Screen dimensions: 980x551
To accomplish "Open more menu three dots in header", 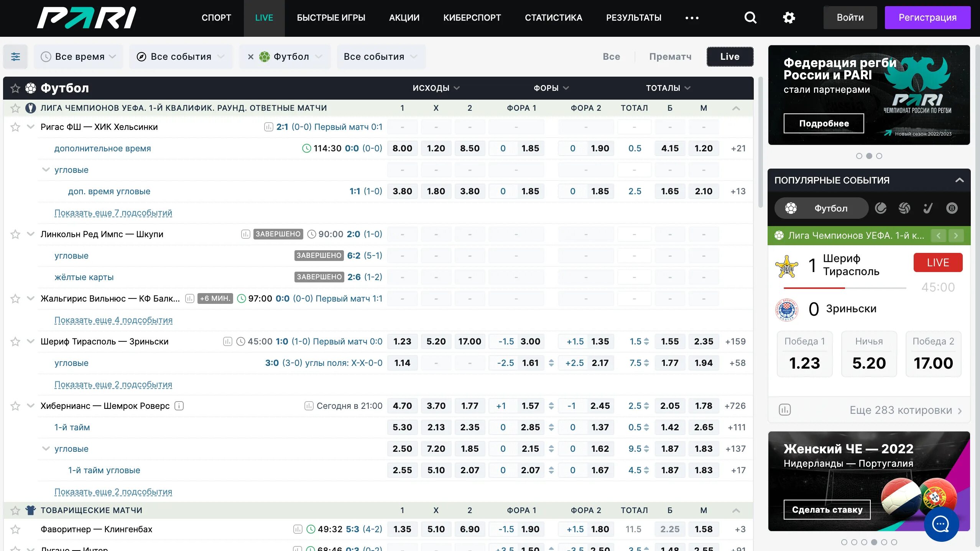I will (692, 18).
